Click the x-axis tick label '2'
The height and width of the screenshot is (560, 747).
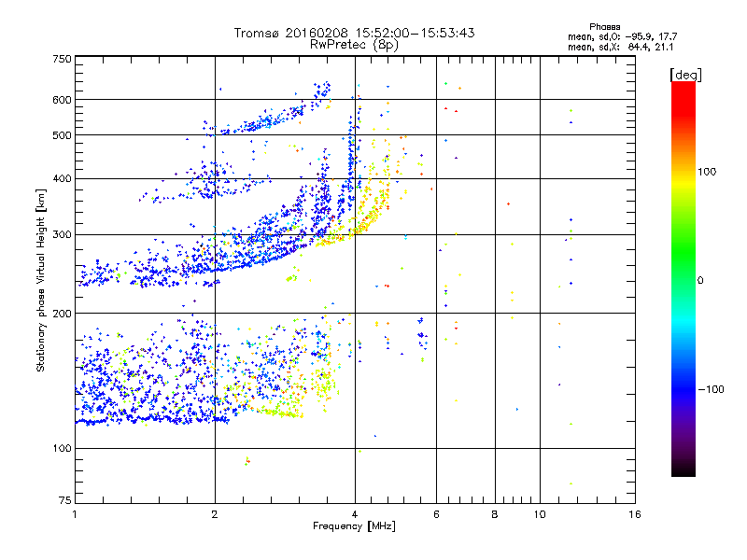215,514
